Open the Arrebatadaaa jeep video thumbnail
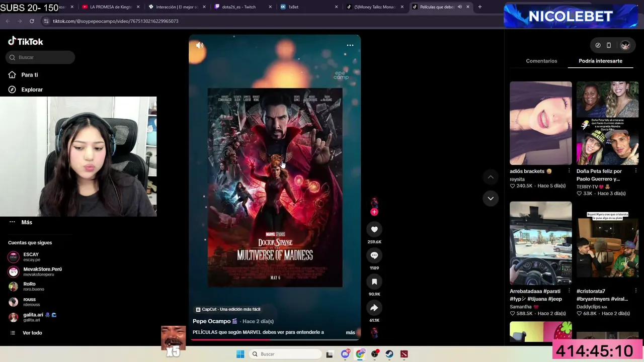Viewport: 644px width, 362px height. (x=541, y=243)
